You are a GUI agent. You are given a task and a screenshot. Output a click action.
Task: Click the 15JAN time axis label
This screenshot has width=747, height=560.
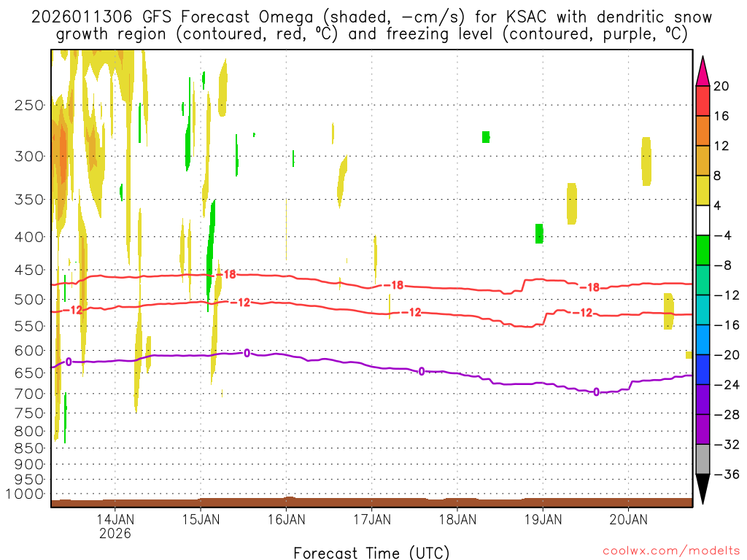pyautogui.click(x=201, y=519)
